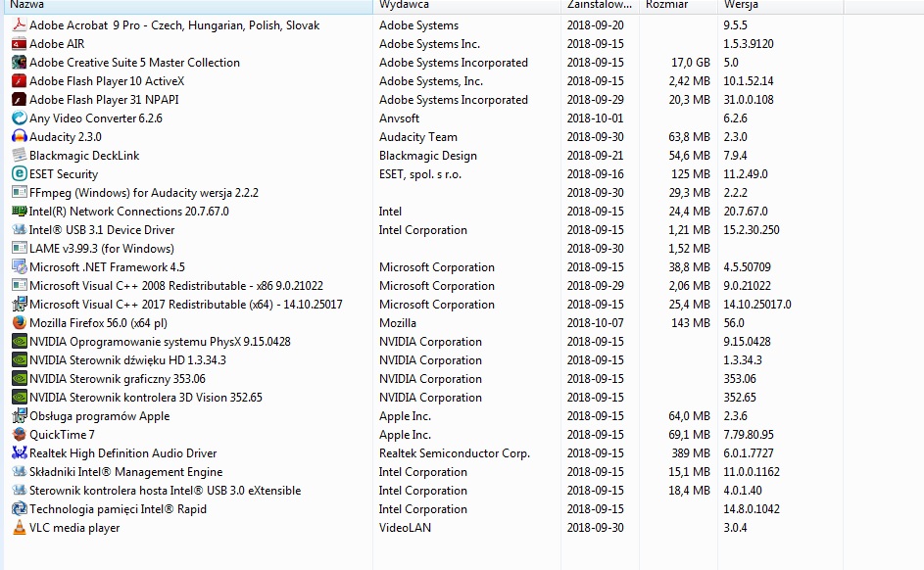924x570 pixels.
Task: Click the 'Realtek High Definition Audio Driver' name
Action: pos(123,453)
